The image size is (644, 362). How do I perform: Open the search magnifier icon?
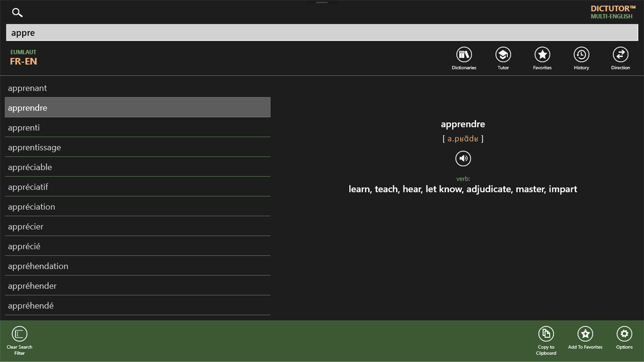click(17, 12)
